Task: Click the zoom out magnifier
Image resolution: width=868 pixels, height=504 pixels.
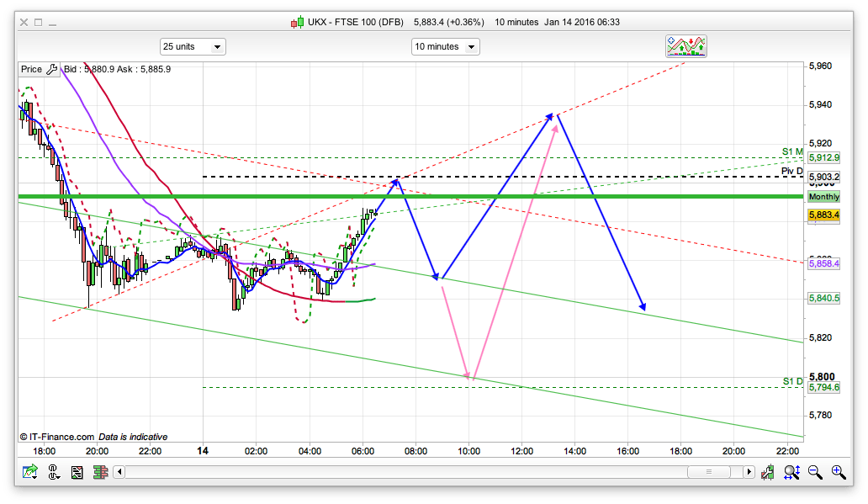Action: [815, 473]
